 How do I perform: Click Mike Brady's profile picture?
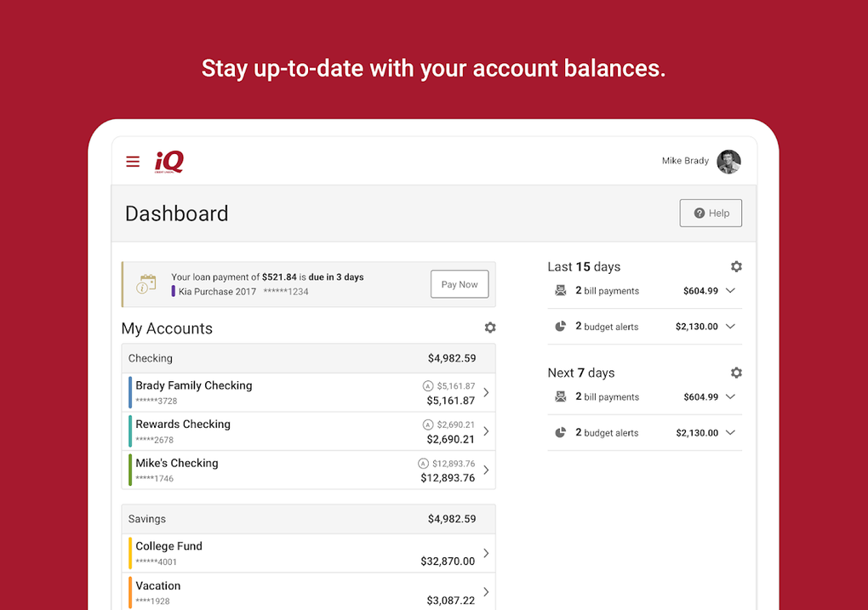[728, 162]
